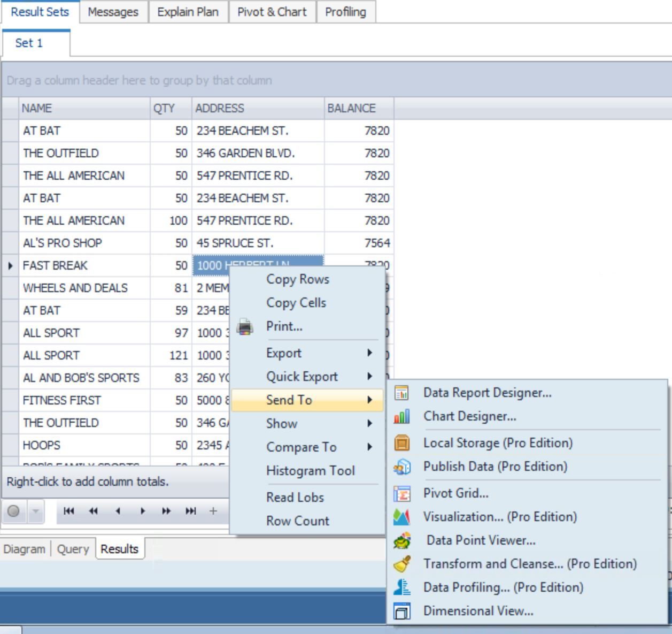Switch to the Messages tab
The height and width of the screenshot is (634, 672).
(113, 12)
